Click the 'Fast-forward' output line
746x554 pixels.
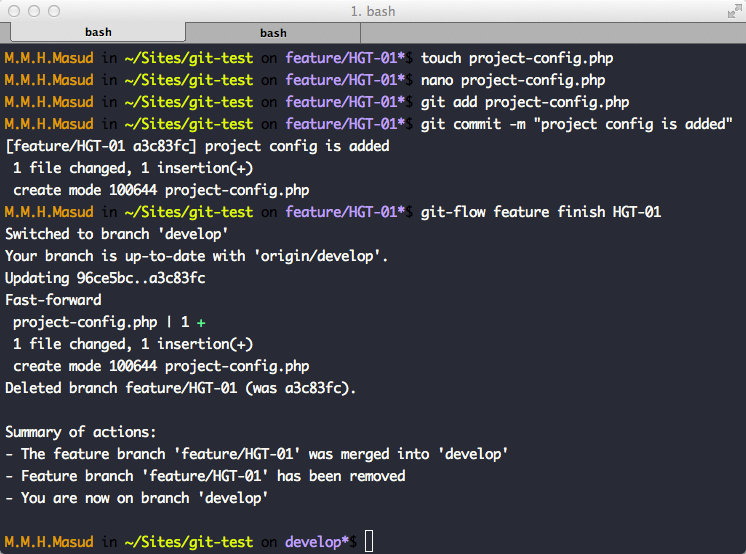[53, 300]
